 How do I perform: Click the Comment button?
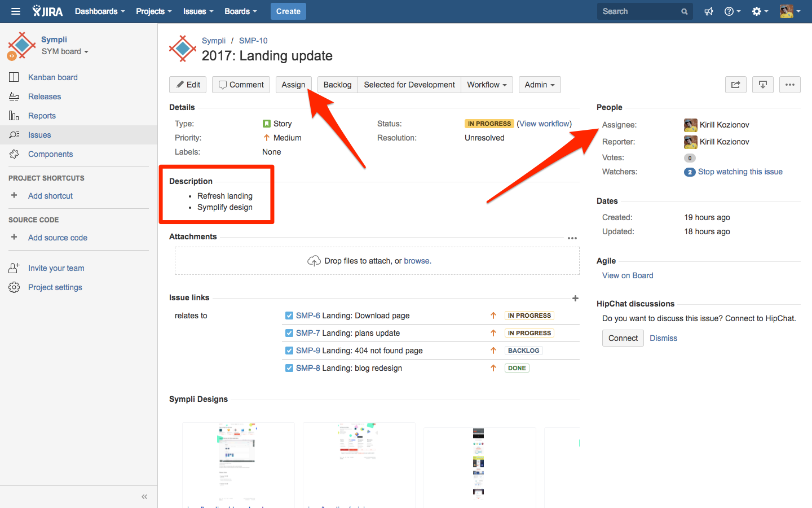coord(241,85)
